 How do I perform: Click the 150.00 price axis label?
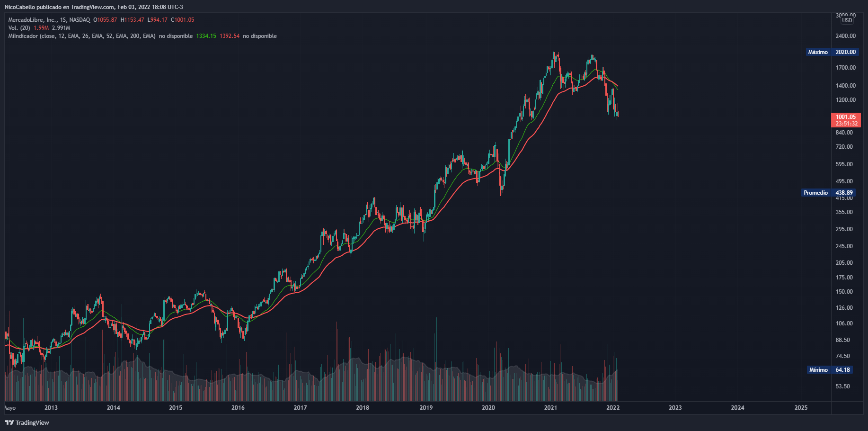pyautogui.click(x=844, y=292)
